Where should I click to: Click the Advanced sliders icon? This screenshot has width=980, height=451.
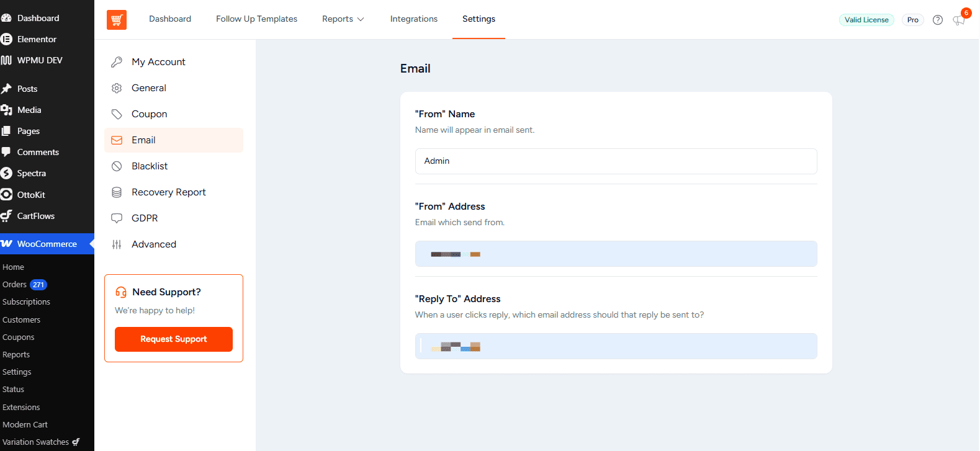117,244
